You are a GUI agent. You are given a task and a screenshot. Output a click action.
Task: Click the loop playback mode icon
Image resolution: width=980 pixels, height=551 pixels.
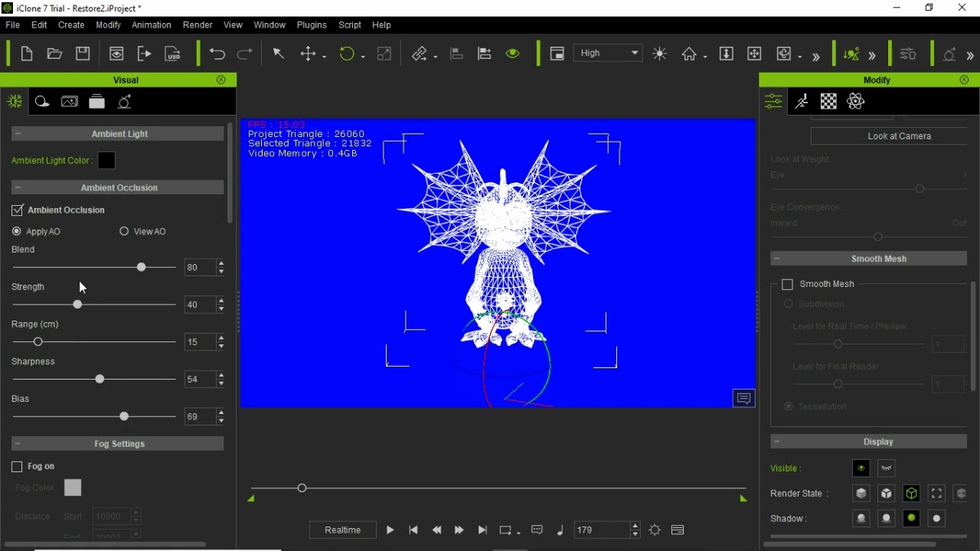pyautogui.click(x=506, y=530)
